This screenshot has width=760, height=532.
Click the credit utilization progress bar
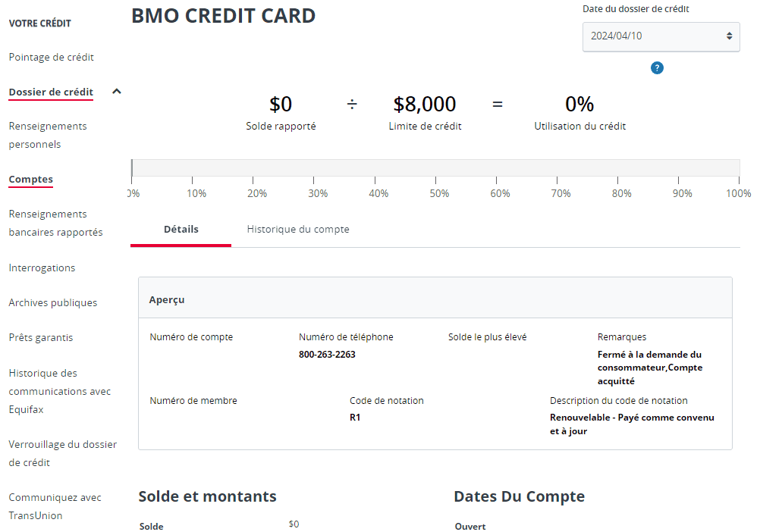pos(436,167)
